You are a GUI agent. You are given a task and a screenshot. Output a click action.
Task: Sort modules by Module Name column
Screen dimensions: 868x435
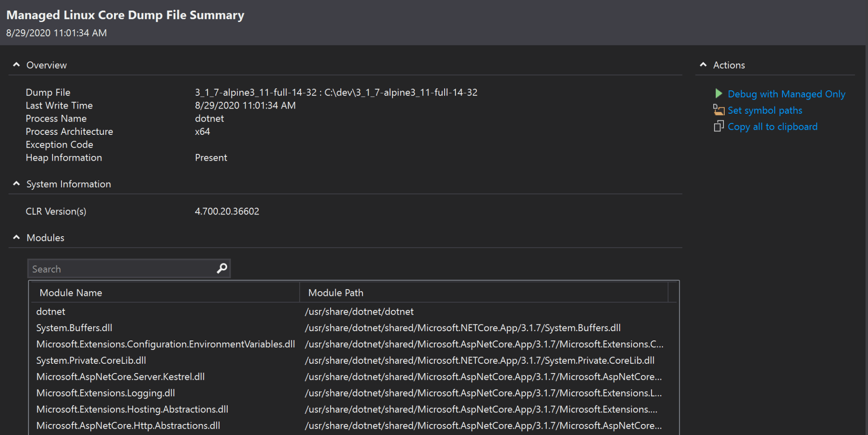tap(70, 293)
